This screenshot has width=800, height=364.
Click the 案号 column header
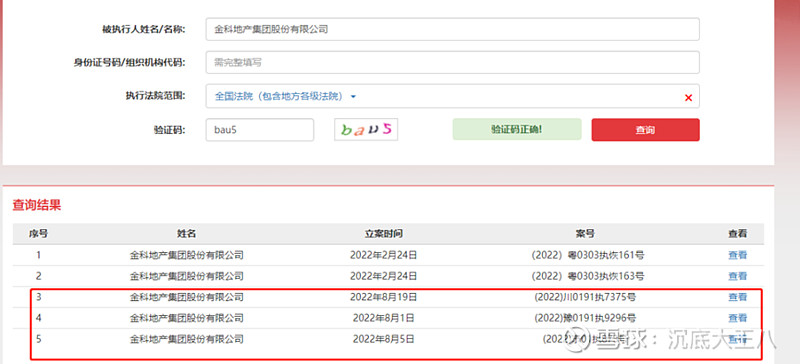585,234
